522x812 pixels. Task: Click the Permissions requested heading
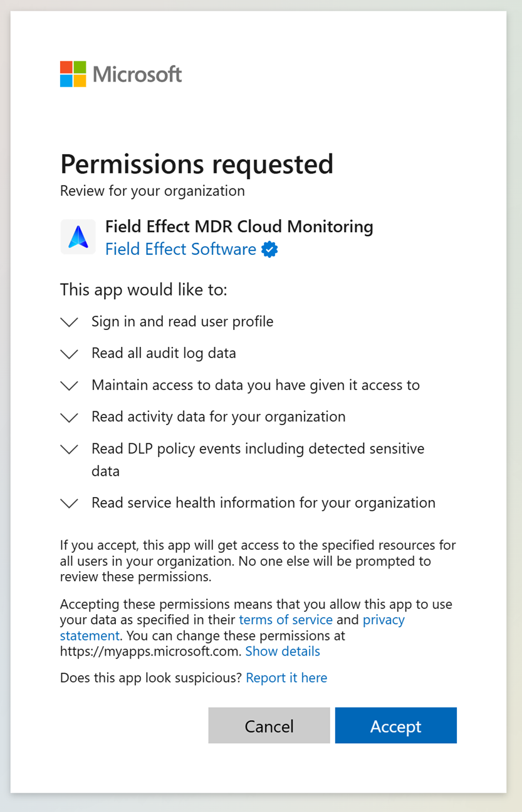[196, 164]
